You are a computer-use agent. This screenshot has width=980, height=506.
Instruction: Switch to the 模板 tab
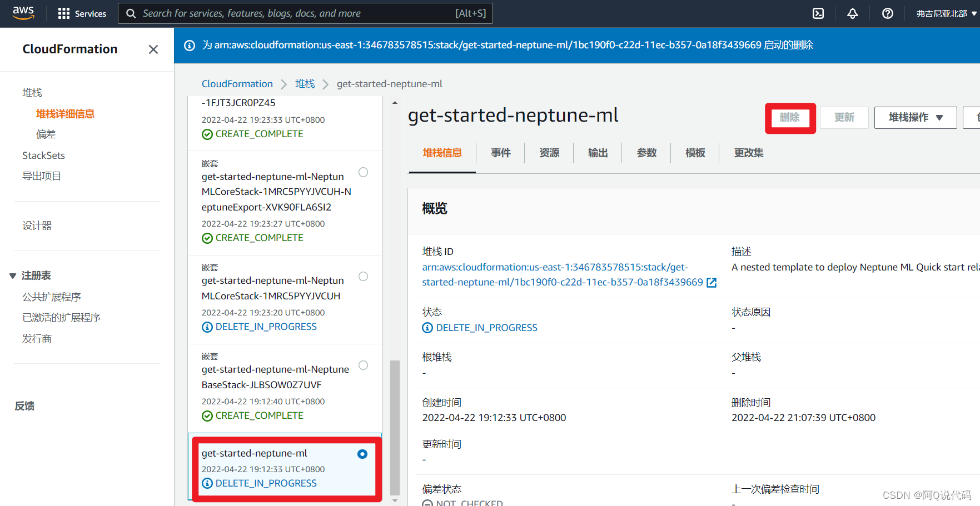pyautogui.click(x=695, y=153)
